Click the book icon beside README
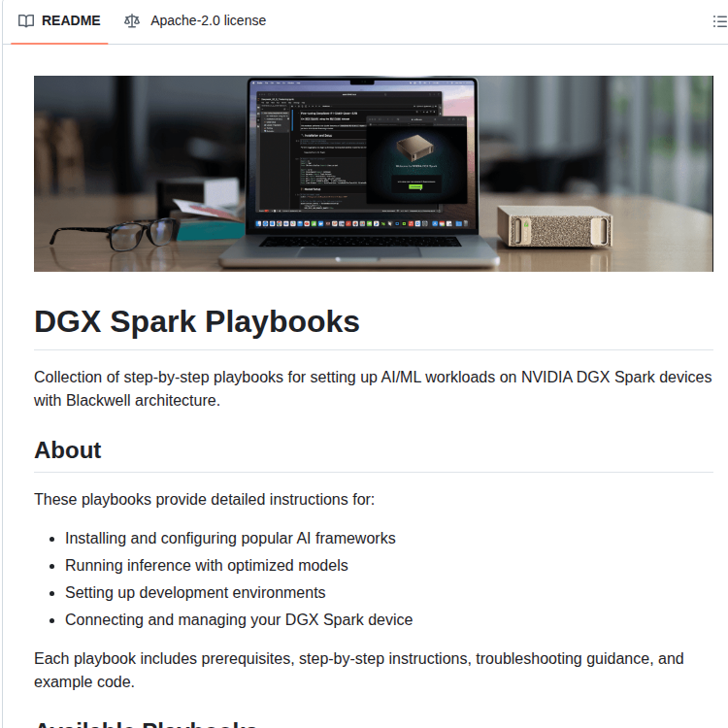Image resolution: width=728 pixels, height=728 pixels. click(26, 21)
